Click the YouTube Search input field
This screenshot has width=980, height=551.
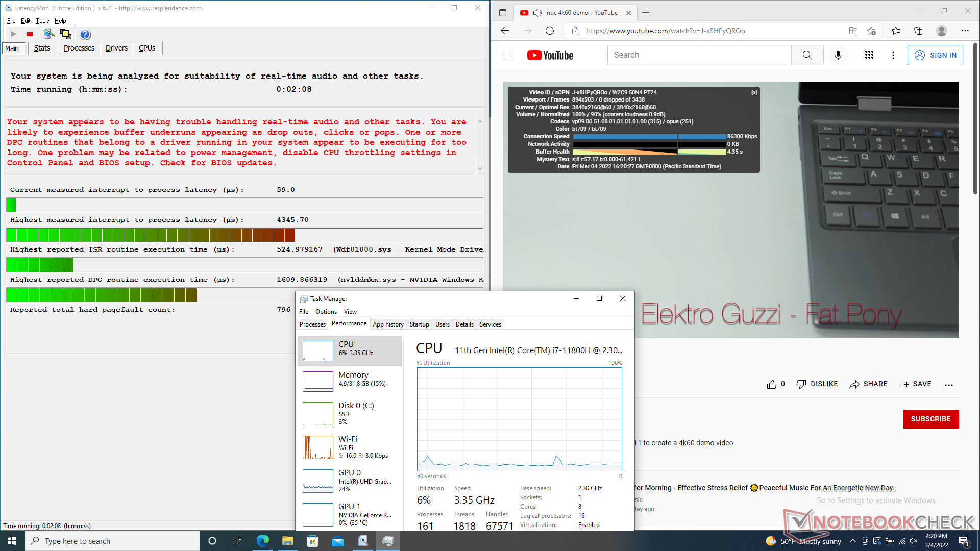(x=699, y=55)
